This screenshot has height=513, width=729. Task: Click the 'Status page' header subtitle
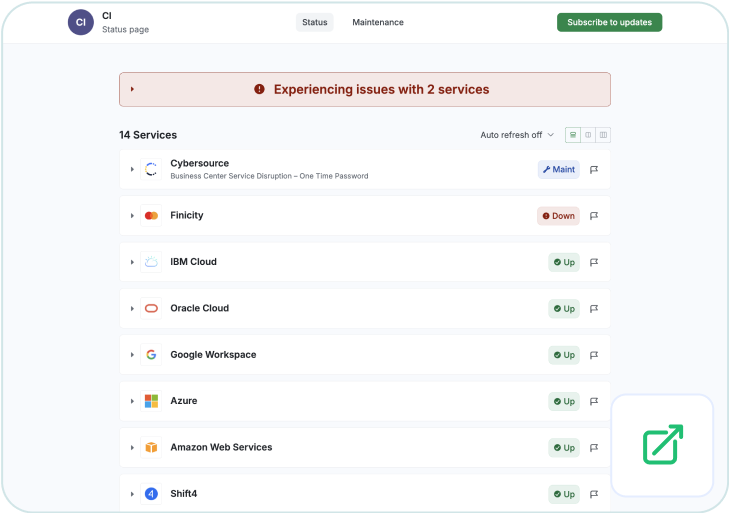click(126, 29)
